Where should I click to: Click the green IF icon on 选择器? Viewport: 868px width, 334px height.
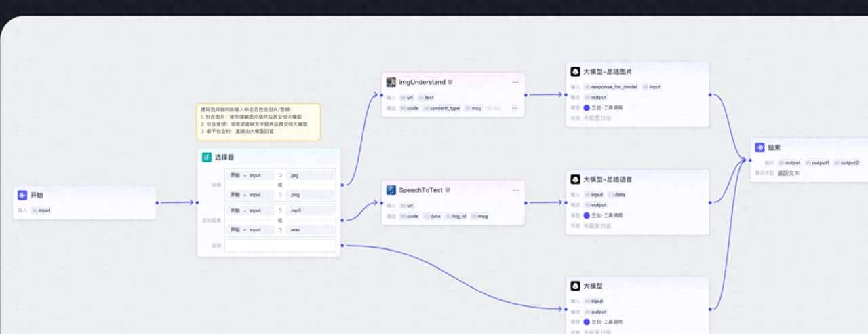(x=207, y=157)
